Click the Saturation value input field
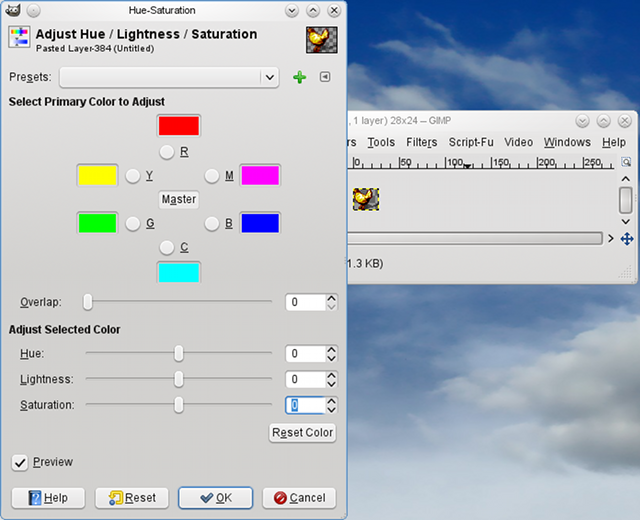 tap(305, 405)
